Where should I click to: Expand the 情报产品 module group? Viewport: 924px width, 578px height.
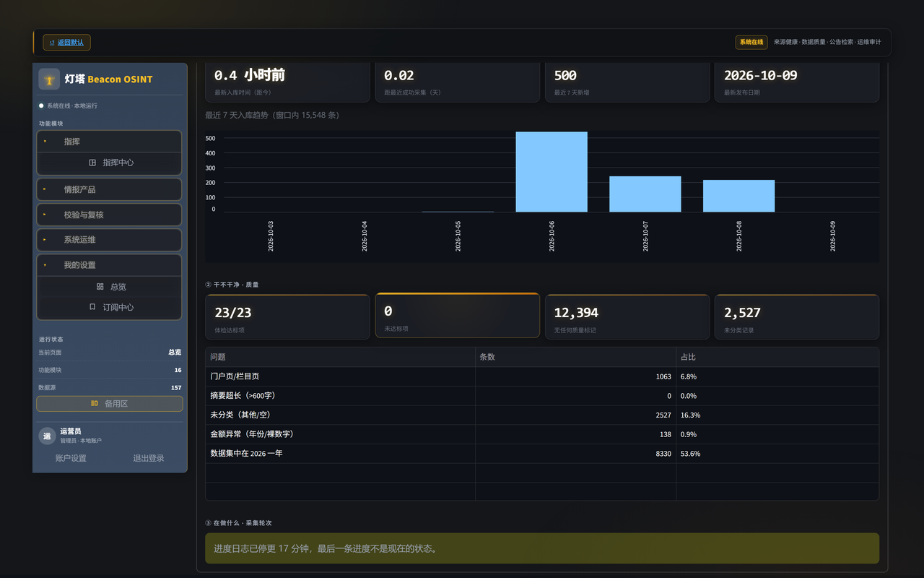pos(109,189)
